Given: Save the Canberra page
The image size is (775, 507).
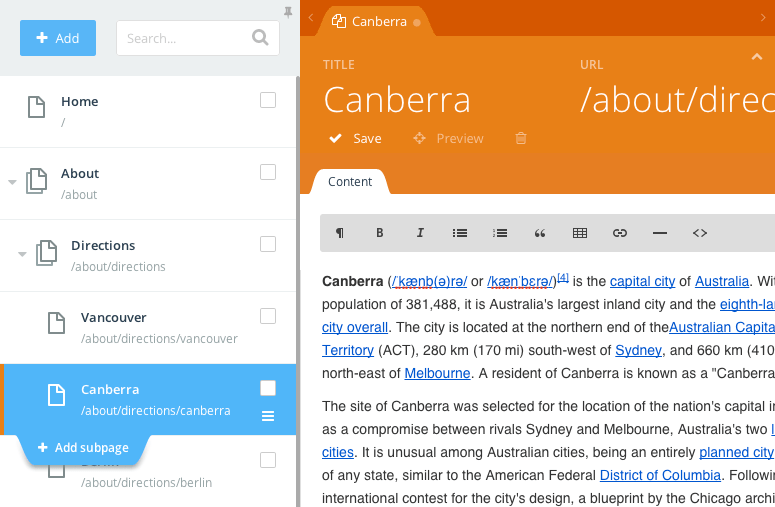Looking at the screenshot, I should coord(356,139).
